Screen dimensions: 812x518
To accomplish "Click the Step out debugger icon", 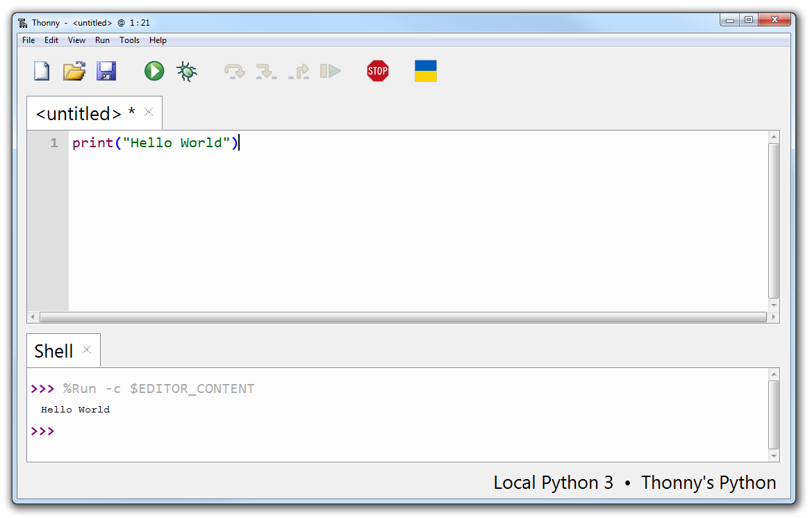I will [299, 71].
